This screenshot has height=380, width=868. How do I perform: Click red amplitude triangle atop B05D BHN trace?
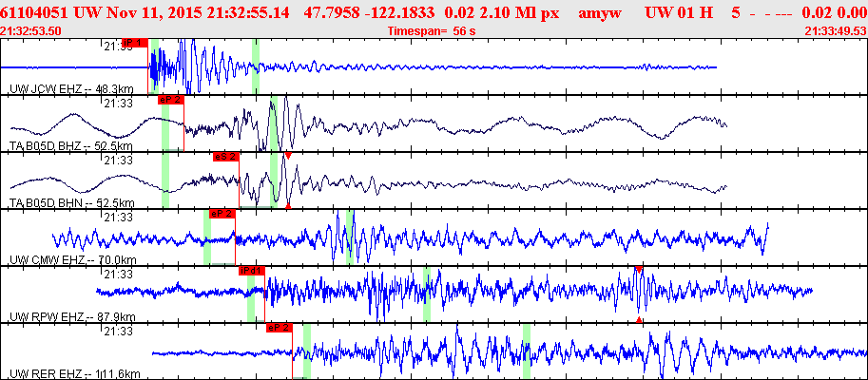click(x=288, y=156)
